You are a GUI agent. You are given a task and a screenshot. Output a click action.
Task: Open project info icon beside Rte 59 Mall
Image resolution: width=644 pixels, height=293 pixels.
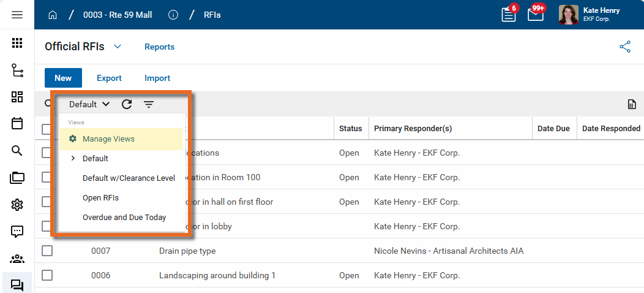173,15
